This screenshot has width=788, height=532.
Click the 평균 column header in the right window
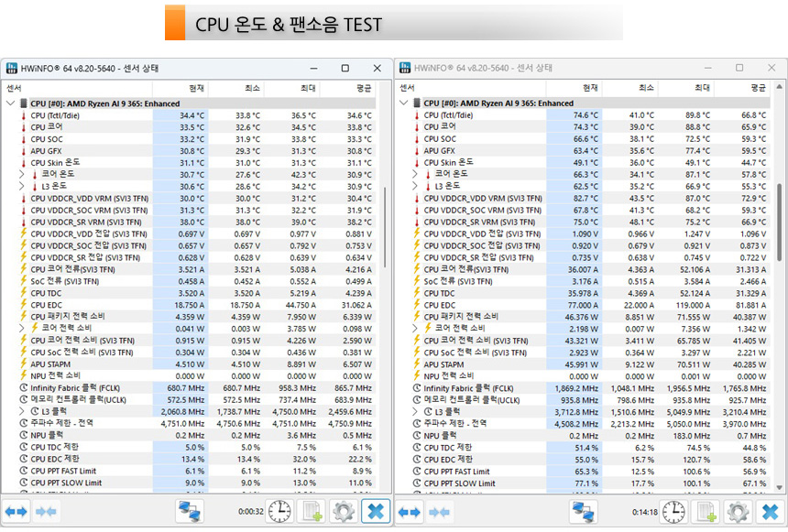tap(758, 88)
